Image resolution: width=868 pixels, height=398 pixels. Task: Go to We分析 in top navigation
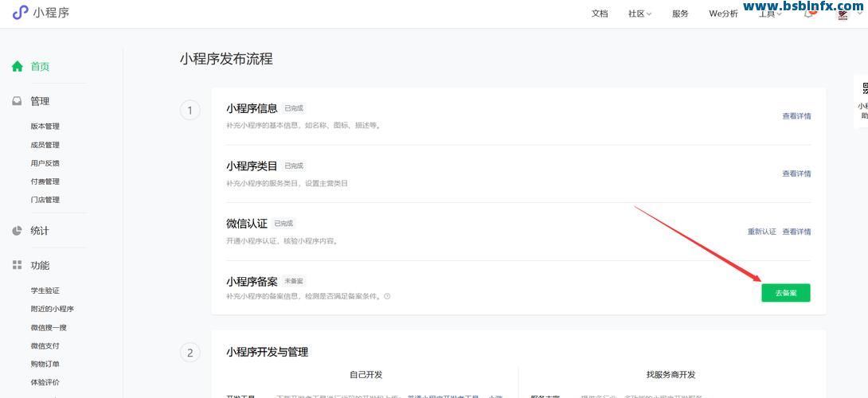coord(723,14)
